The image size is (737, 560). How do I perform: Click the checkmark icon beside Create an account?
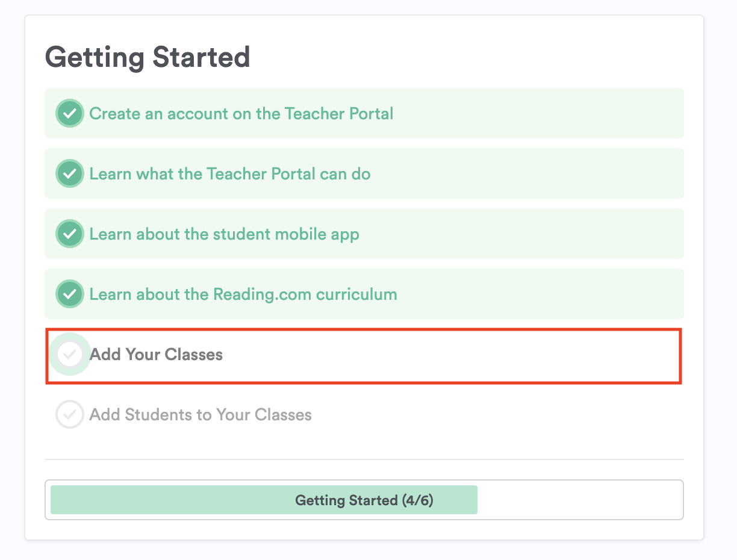[x=70, y=113]
